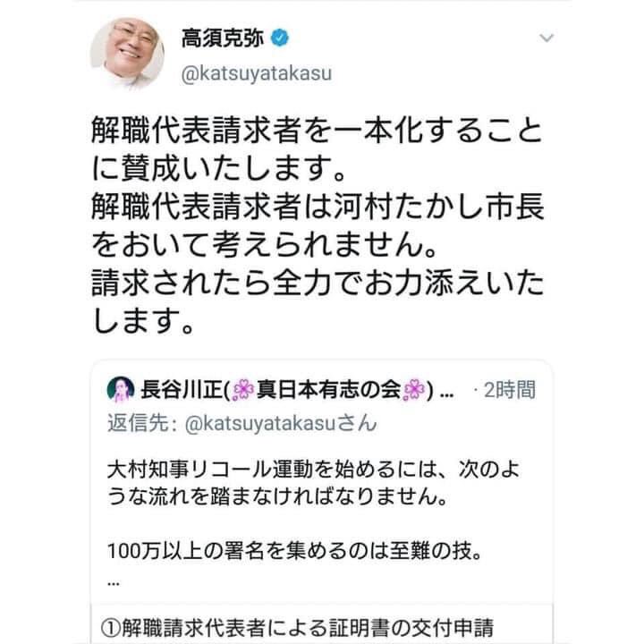The height and width of the screenshot is (644, 644).
Task: Open 長谷川正's name in quoted tweet
Action: point(182,389)
